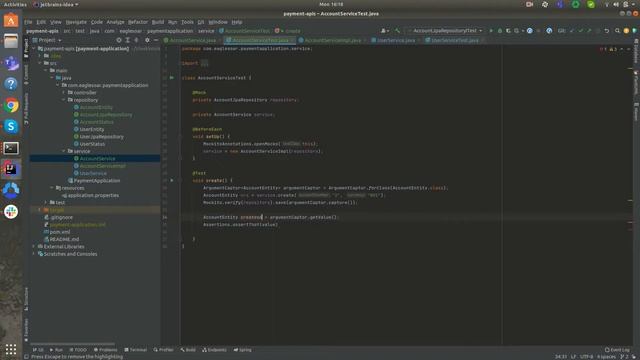
Task: Open the Project view selector dropdown
Action: tap(47, 40)
